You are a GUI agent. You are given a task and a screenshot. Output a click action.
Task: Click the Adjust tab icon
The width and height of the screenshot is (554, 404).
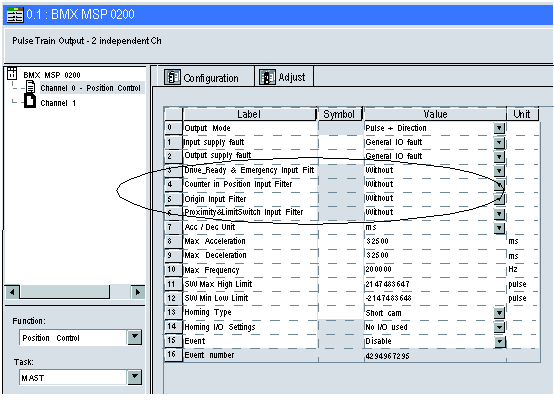(267, 77)
